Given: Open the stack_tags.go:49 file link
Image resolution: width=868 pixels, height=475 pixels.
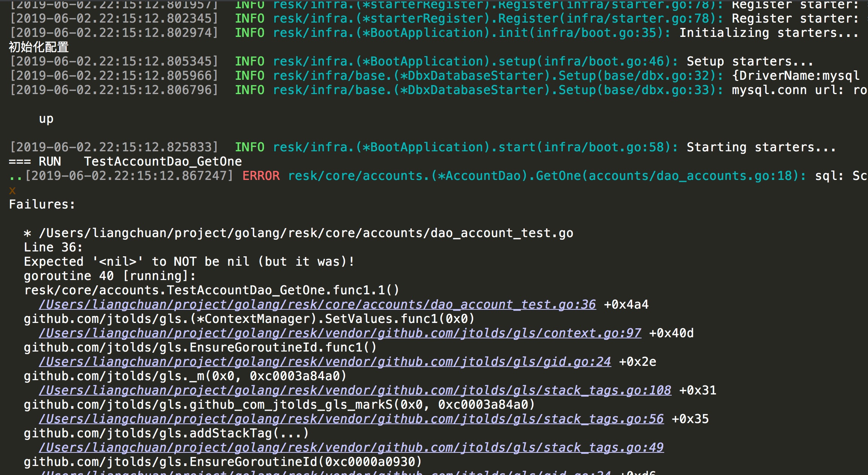Looking at the screenshot, I should coord(351,447).
